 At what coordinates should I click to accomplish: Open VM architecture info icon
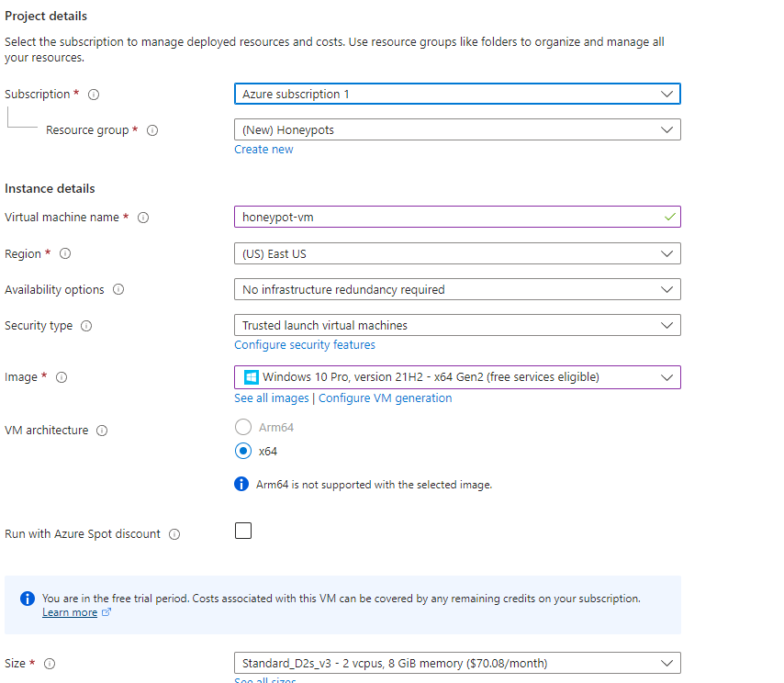tap(102, 431)
